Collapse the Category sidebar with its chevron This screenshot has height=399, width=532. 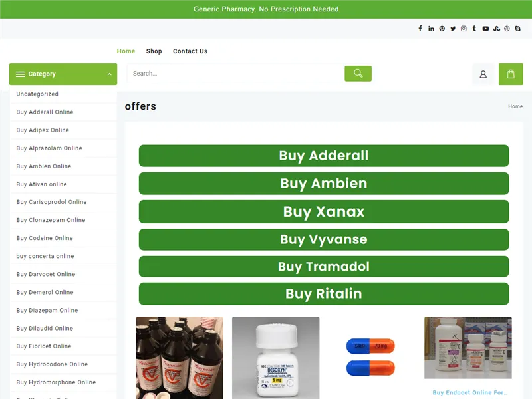click(x=110, y=74)
